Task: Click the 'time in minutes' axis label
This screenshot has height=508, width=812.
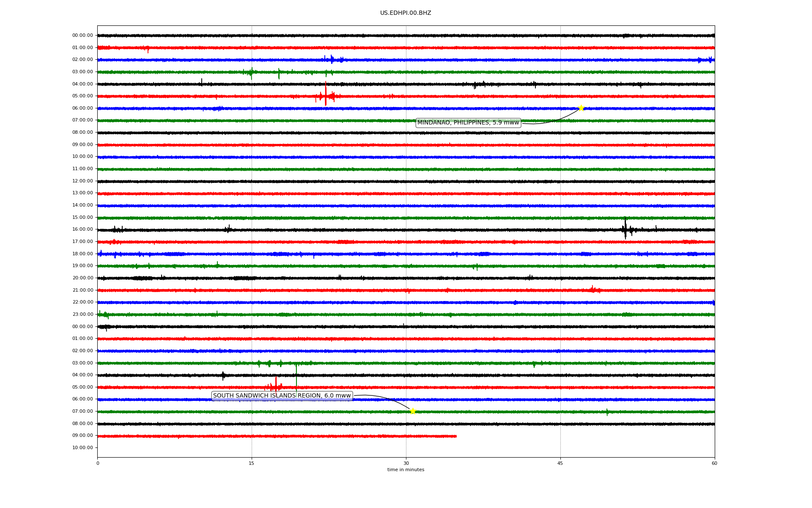Action: coord(406,470)
